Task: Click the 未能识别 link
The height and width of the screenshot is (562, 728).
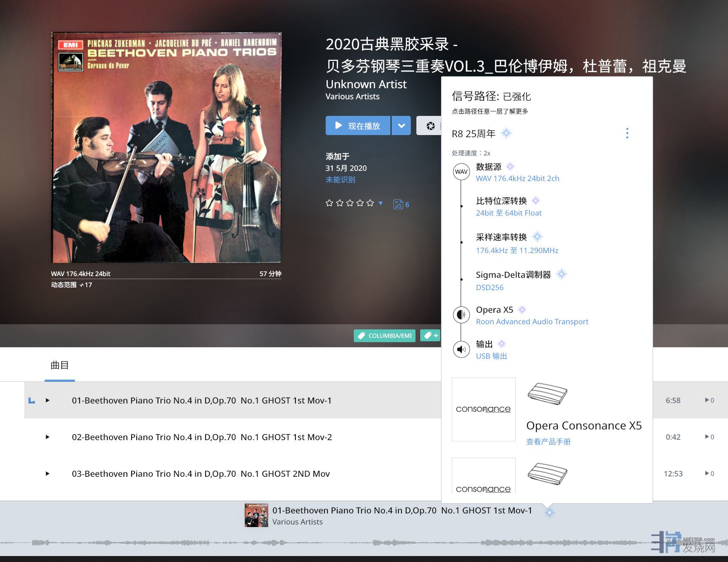Action: pos(340,180)
